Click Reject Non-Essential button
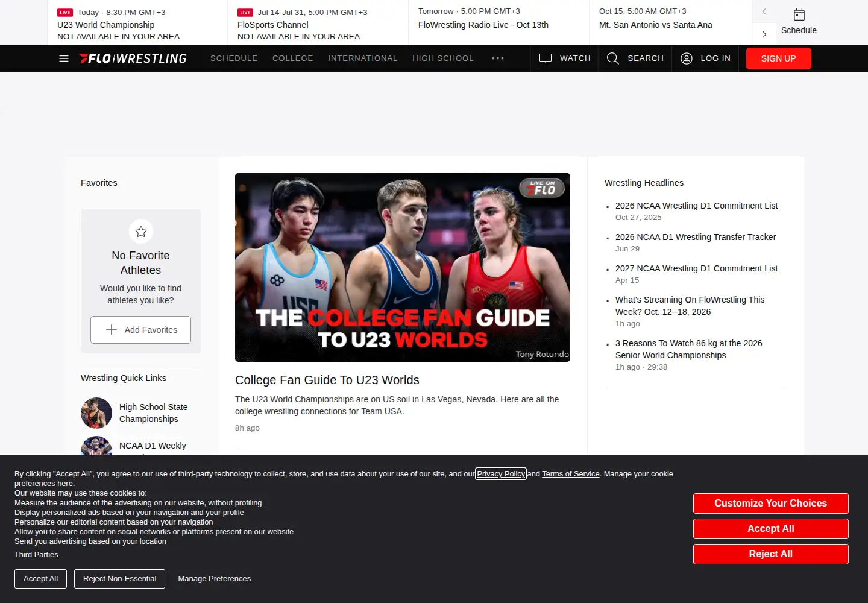868x603 pixels. [x=119, y=579]
